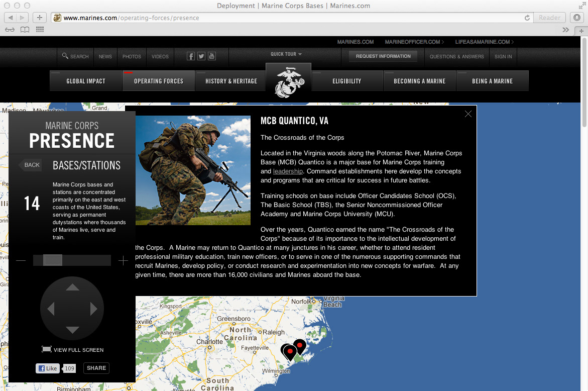Select Operating Forces nav tab
Image resolution: width=588 pixels, height=391 pixels.
click(x=159, y=81)
